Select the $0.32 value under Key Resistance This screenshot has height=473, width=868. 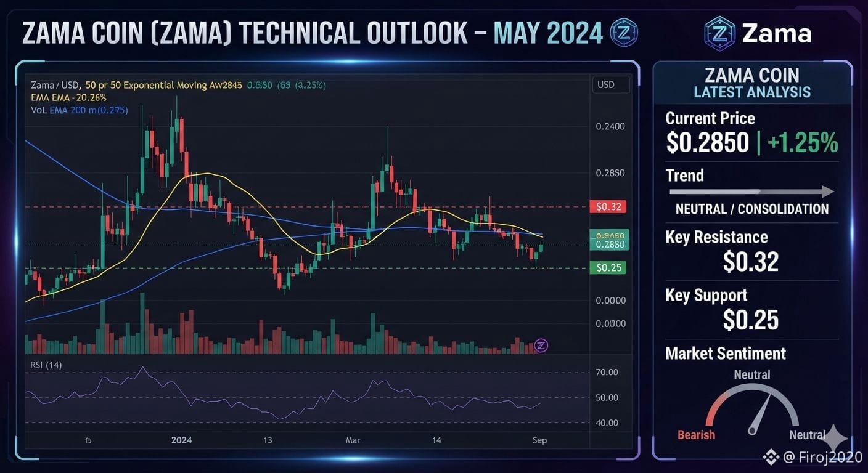751,262
